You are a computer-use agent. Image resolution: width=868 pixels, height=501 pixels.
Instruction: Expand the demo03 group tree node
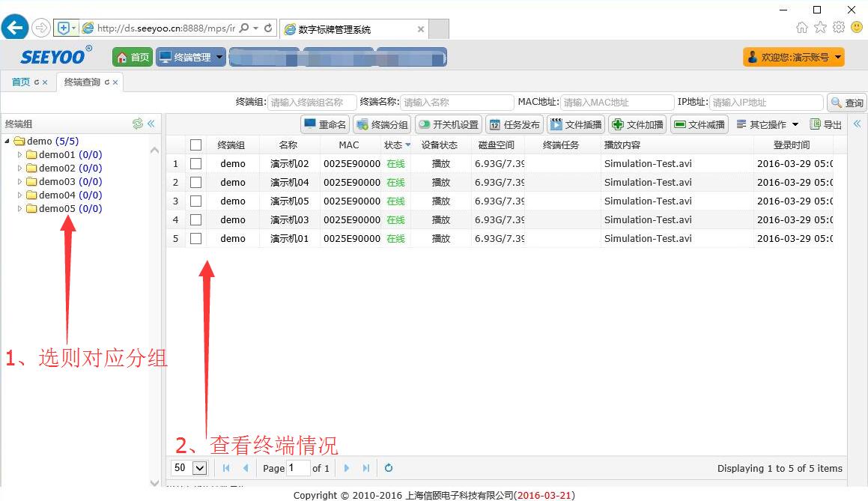(x=20, y=182)
